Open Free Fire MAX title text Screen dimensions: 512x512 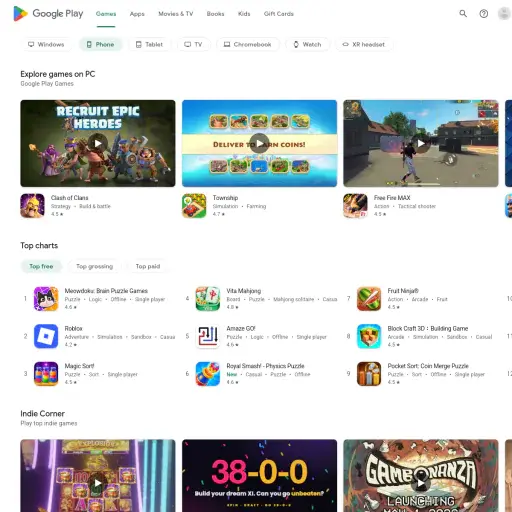(392, 198)
